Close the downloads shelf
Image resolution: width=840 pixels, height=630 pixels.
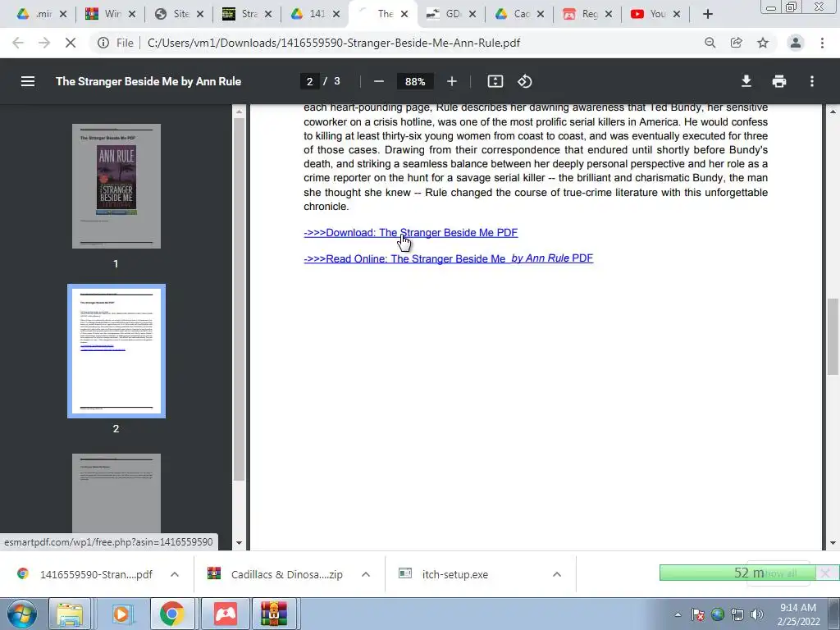click(x=825, y=573)
